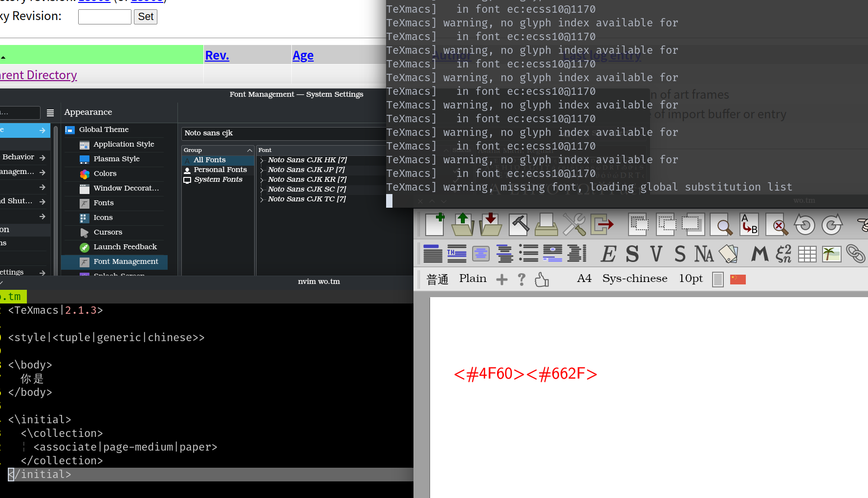Create a new TeXmacs document
The height and width of the screenshot is (498, 868).
pyautogui.click(x=434, y=224)
